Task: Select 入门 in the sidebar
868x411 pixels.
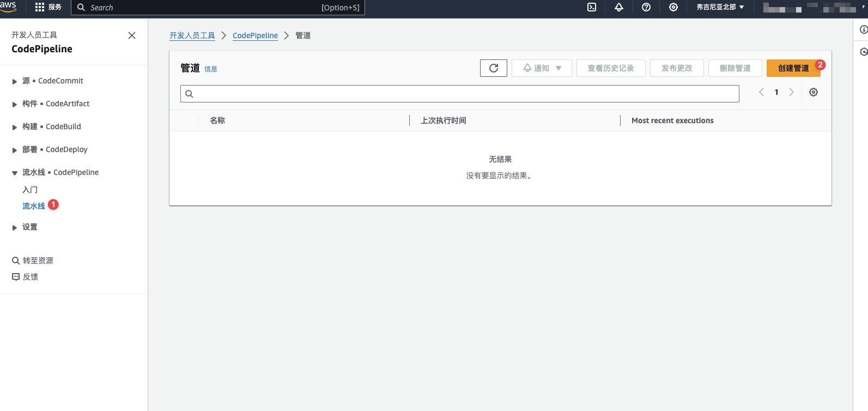Action: click(x=30, y=190)
